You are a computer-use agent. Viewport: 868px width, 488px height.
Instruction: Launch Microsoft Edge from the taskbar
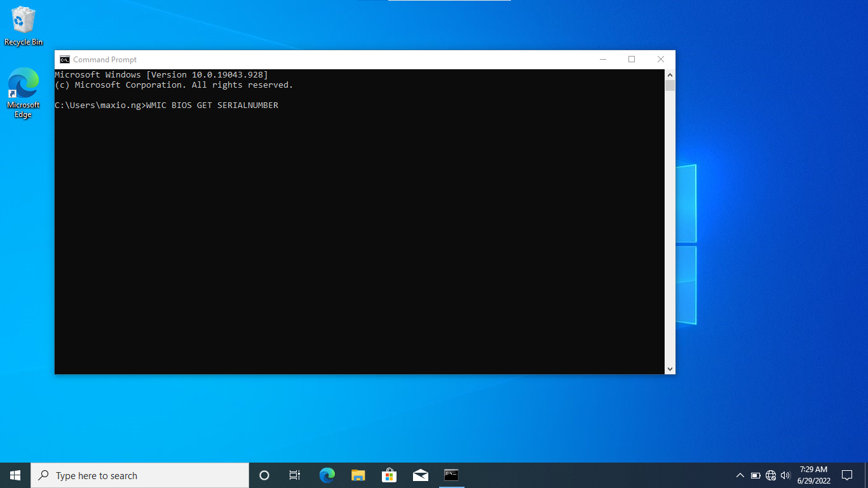(x=327, y=475)
